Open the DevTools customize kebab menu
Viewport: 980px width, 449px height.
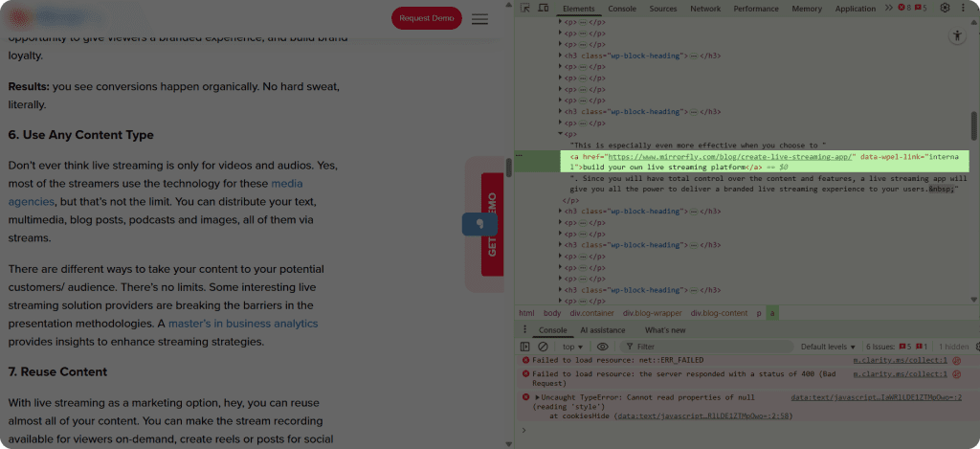point(965,8)
